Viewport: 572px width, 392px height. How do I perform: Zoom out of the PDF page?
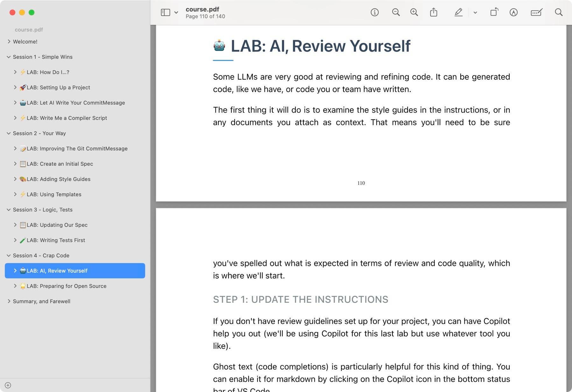[396, 12]
